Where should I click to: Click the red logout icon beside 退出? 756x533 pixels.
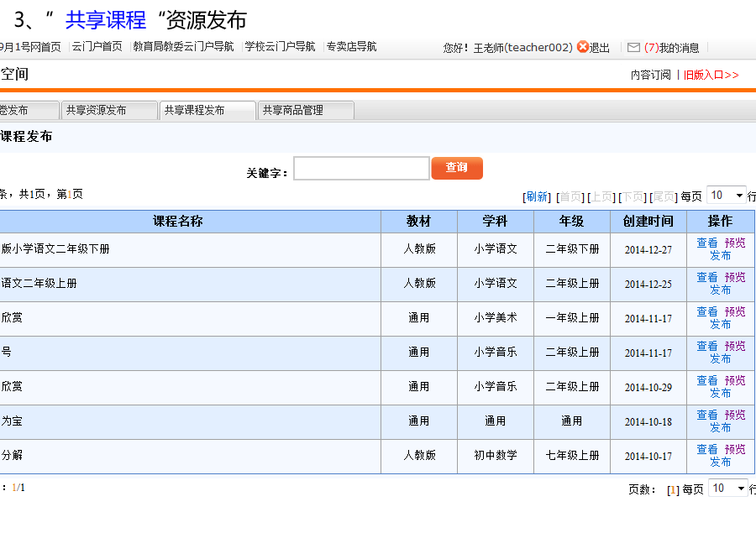tap(583, 48)
